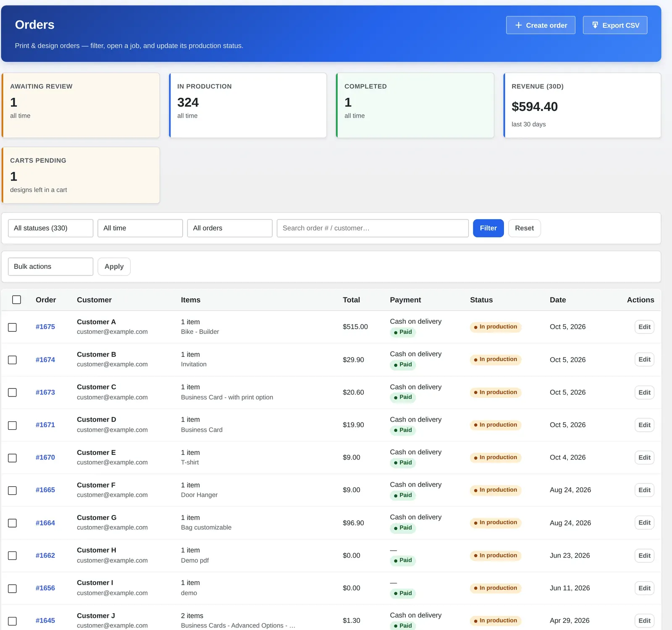Click the Total column header
672x630 pixels.
(x=351, y=300)
